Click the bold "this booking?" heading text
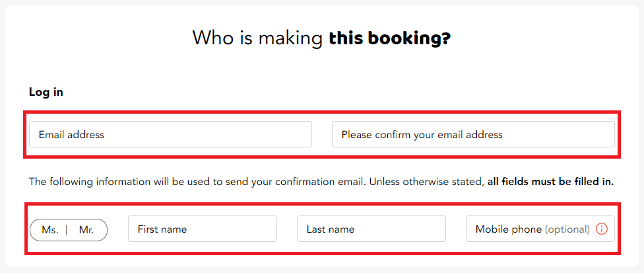 [x=389, y=38]
